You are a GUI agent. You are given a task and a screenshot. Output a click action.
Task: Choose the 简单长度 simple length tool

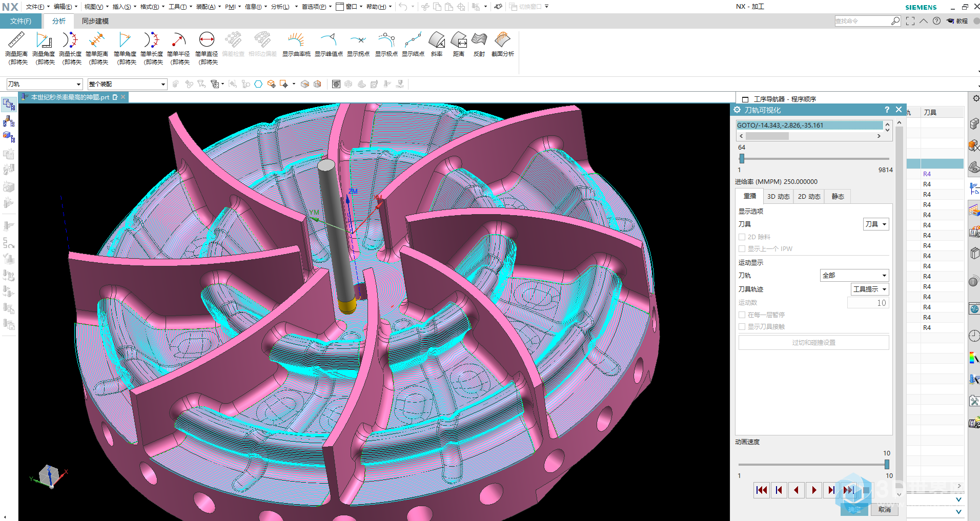tap(152, 48)
